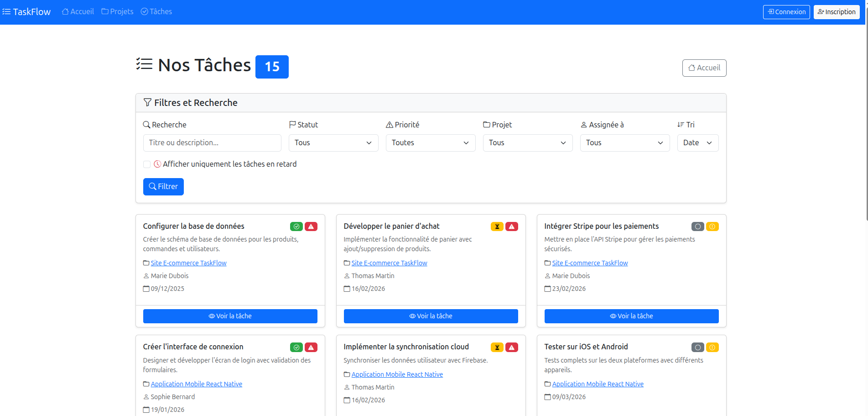Click the Connexion button

click(786, 12)
